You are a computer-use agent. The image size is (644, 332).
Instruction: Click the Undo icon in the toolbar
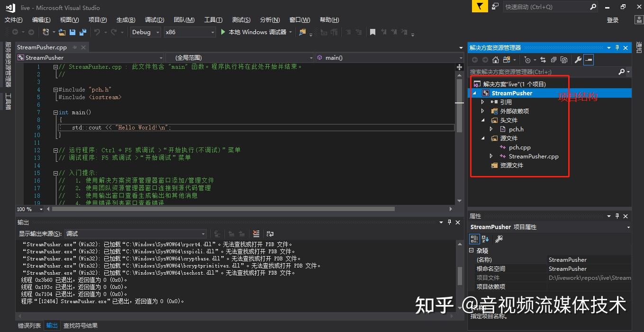tap(98, 32)
